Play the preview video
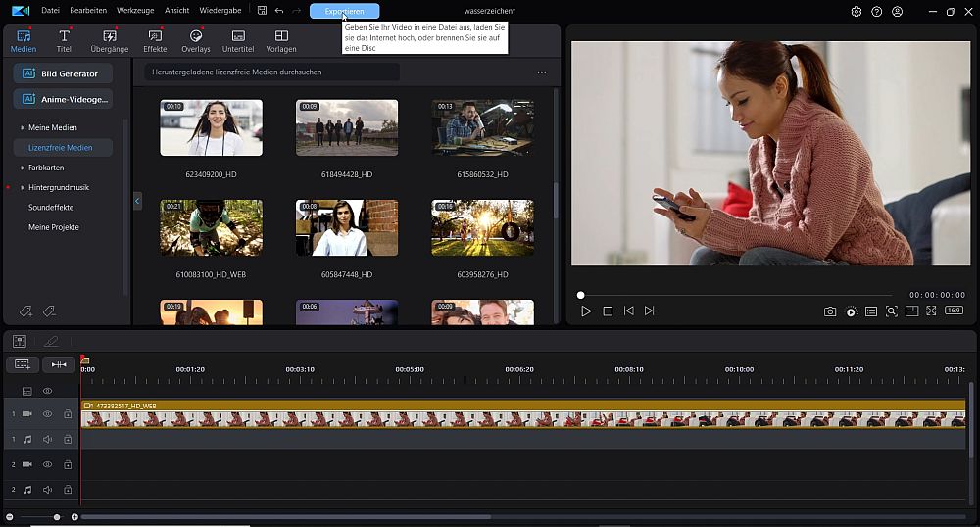Image resolution: width=980 pixels, height=527 pixels. (586, 311)
